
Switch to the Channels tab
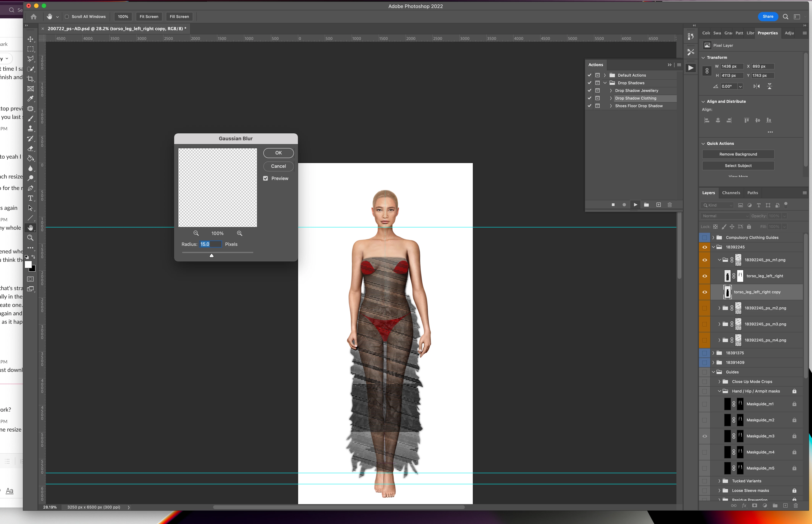(731, 193)
